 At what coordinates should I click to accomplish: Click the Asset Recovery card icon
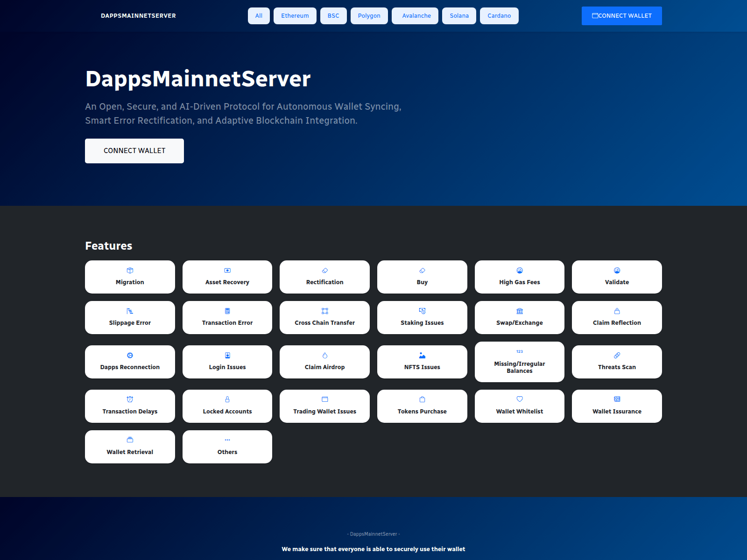pos(227,271)
